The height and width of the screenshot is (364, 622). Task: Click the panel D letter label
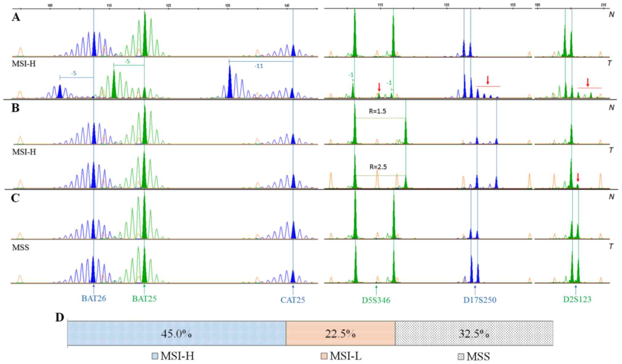(x=60, y=318)
